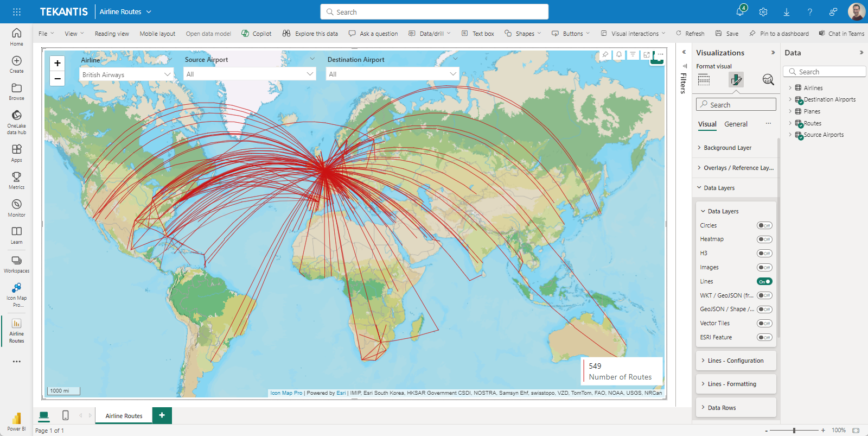The width and height of the screenshot is (868, 436).
Task: Select the Airline Routes page tab
Action: click(124, 416)
